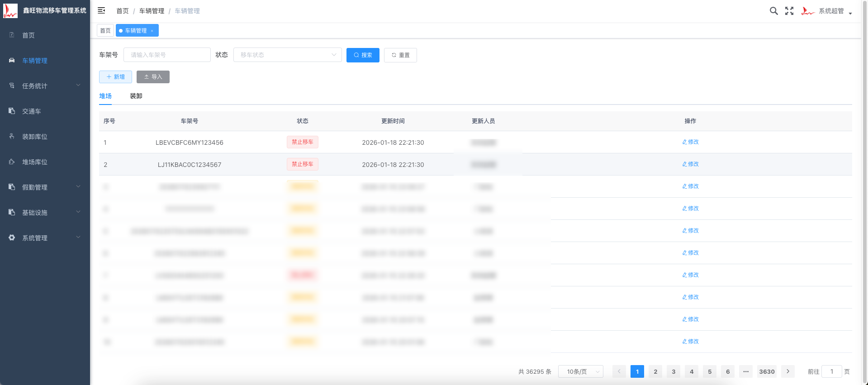
Task: Click 修改 in the third table row
Action: pos(690,186)
